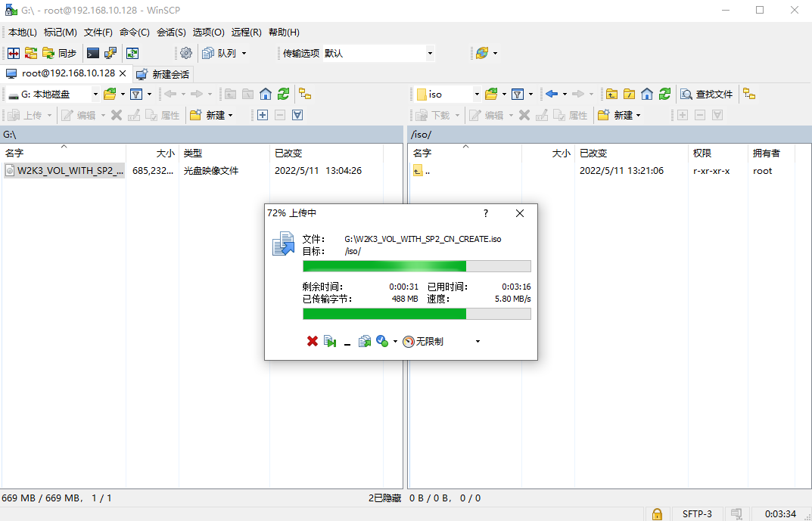Sort remote panel by 权限 column
The height and width of the screenshot is (521, 812).
click(718, 154)
